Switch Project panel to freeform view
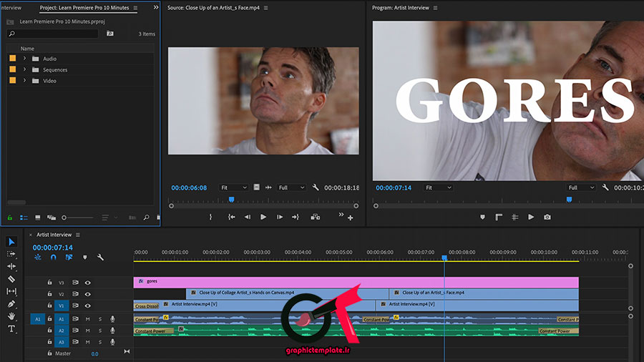This screenshot has width=644, height=362. [52, 217]
